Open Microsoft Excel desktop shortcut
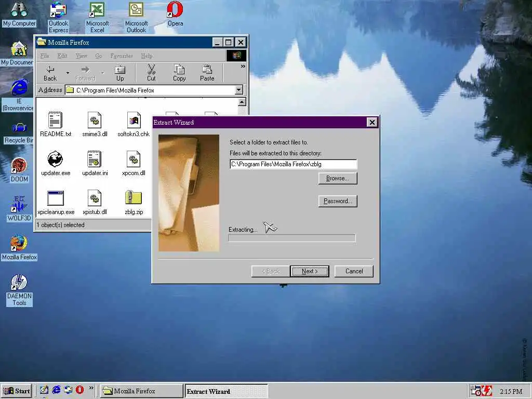Viewport: 532px width, 399px height. point(97,17)
